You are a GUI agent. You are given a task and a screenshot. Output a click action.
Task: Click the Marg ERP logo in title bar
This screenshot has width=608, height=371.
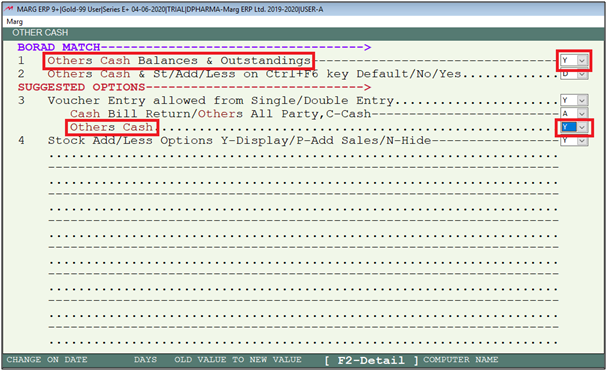(9, 9)
